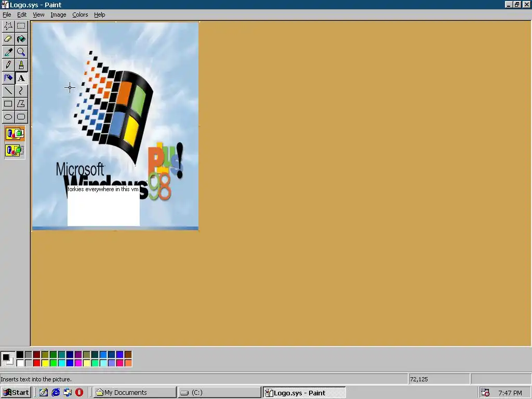Viewport: 532px width, 399px height.
Task: Pick the black color swatch
Action: pos(20,354)
